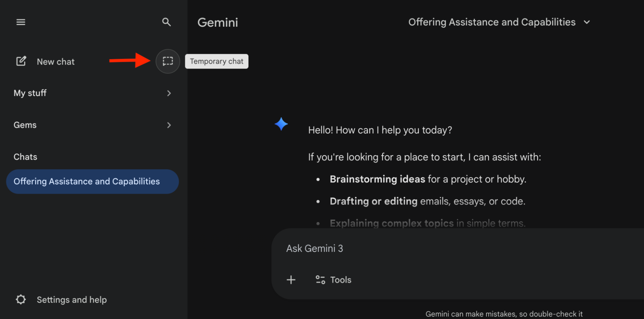Start a Temporary chat with dashed bubble icon
This screenshot has height=319, width=644.
168,61
